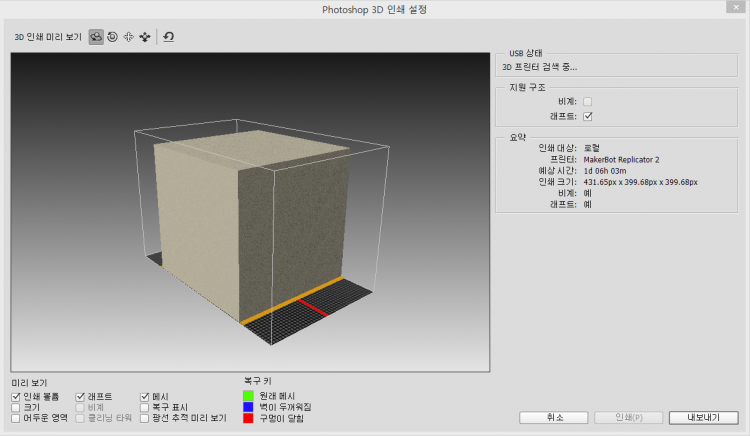Uncheck 래프트 under 지원 구조
This screenshot has width=750, height=436.
click(588, 116)
